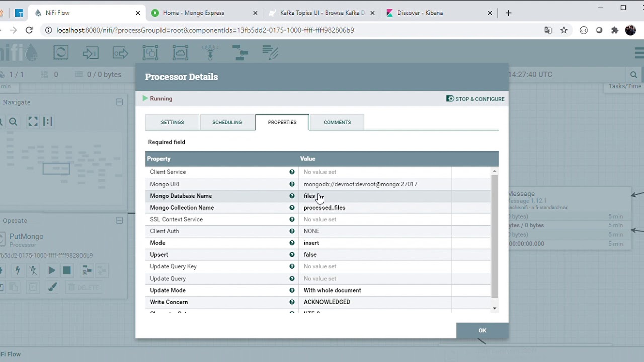Image resolution: width=644 pixels, height=362 pixels.
Task: Open the color palette brush in Operate panel
Action: click(52, 287)
